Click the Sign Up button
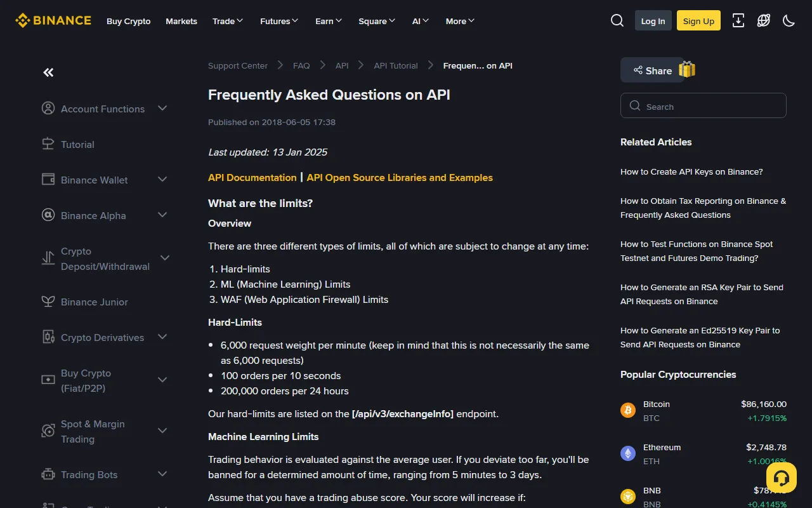The width and height of the screenshot is (812, 508). 698,21
